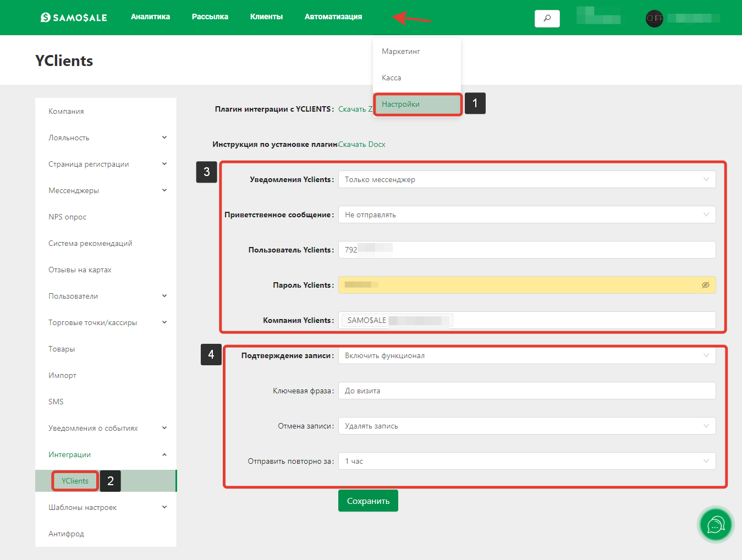The width and height of the screenshot is (742, 560).
Task: Expand the Шаблоны настроек section
Action: pos(106,507)
